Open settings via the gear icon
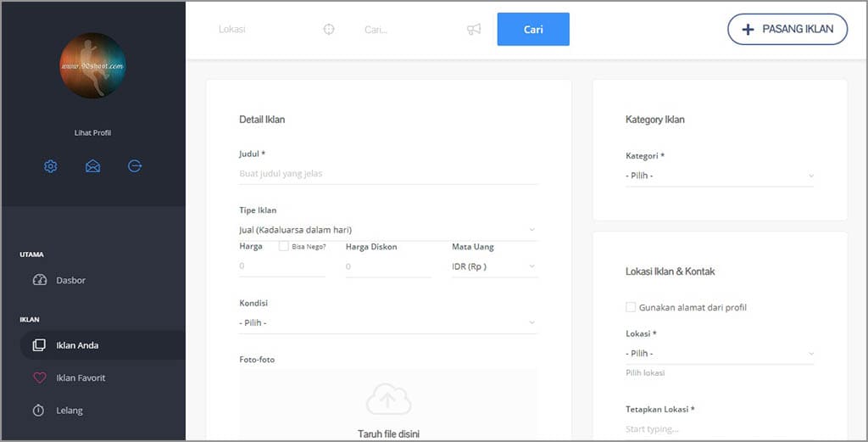This screenshot has height=442, width=868. click(x=51, y=166)
